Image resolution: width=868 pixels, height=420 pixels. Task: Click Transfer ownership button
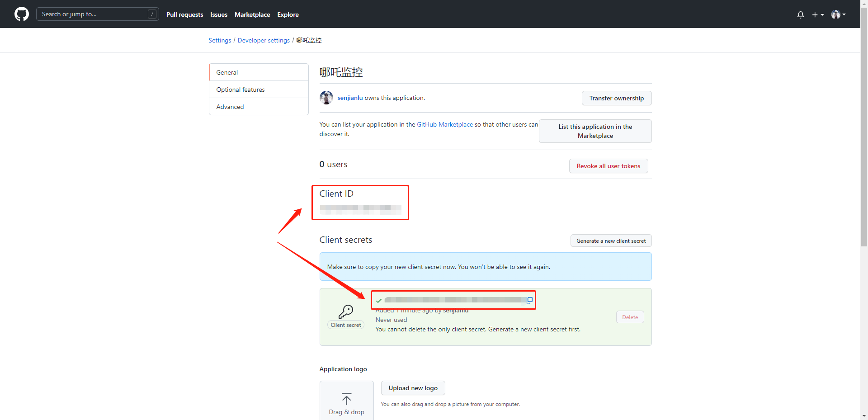617,98
